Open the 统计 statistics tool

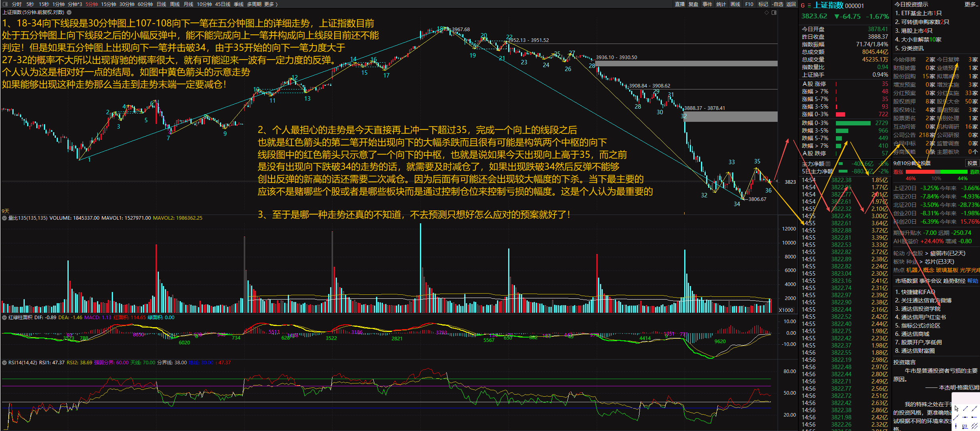[x=721, y=4]
